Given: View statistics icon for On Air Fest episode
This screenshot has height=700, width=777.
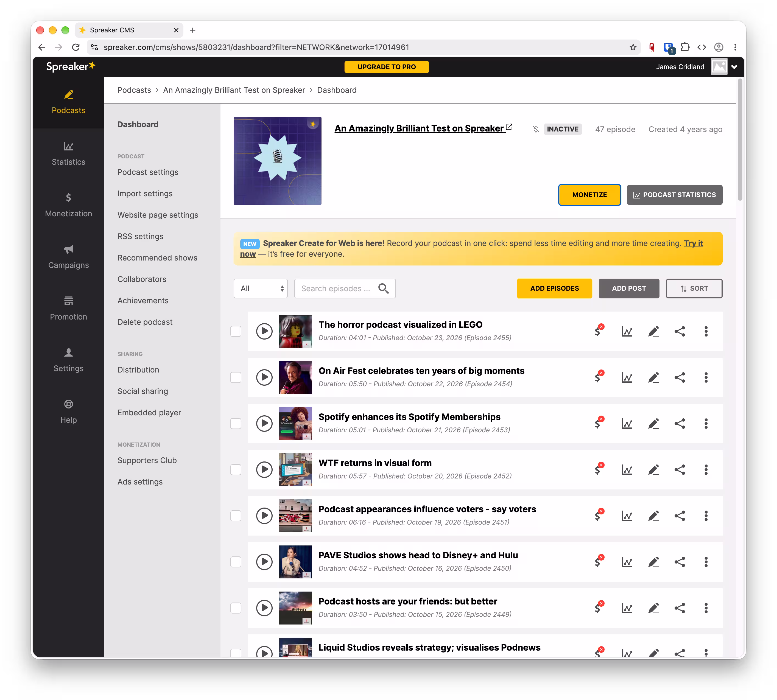Looking at the screenshot, I should 627,377.
